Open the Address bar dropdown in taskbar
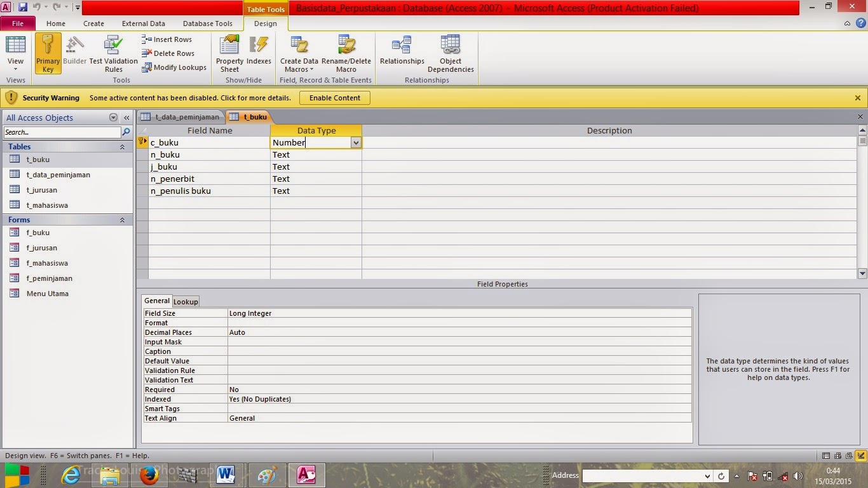 (707, 475)
